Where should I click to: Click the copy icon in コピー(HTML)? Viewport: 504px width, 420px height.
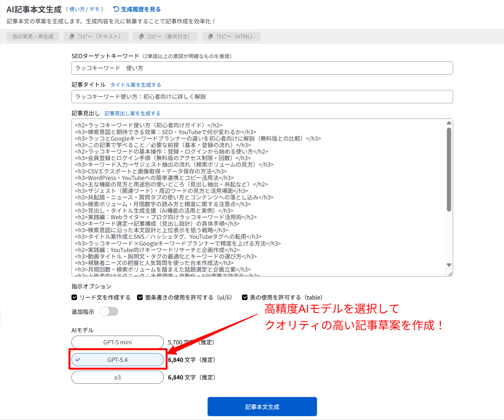(210, 36)
